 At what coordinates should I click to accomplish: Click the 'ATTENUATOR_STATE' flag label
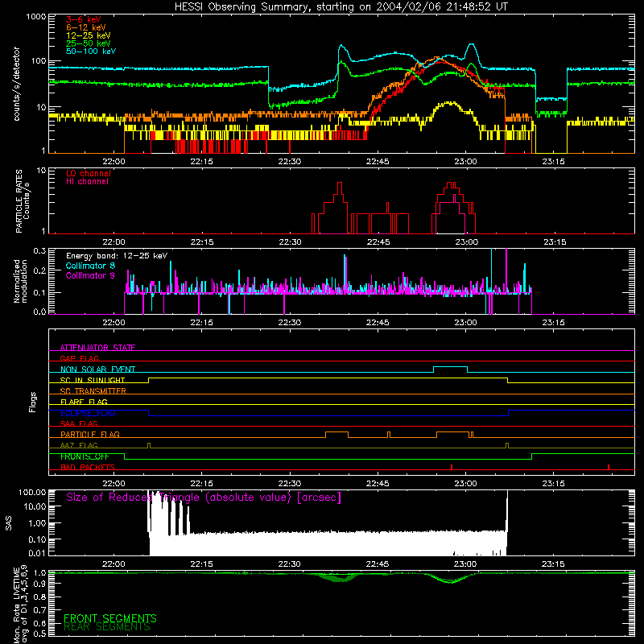coord(97,348)
